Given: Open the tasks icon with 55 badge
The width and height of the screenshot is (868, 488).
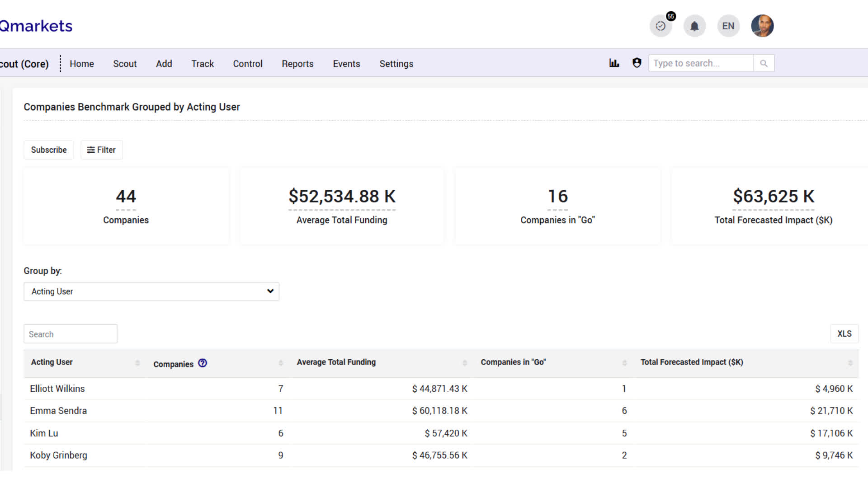Looking at the screenshot, I should point(660,26).
